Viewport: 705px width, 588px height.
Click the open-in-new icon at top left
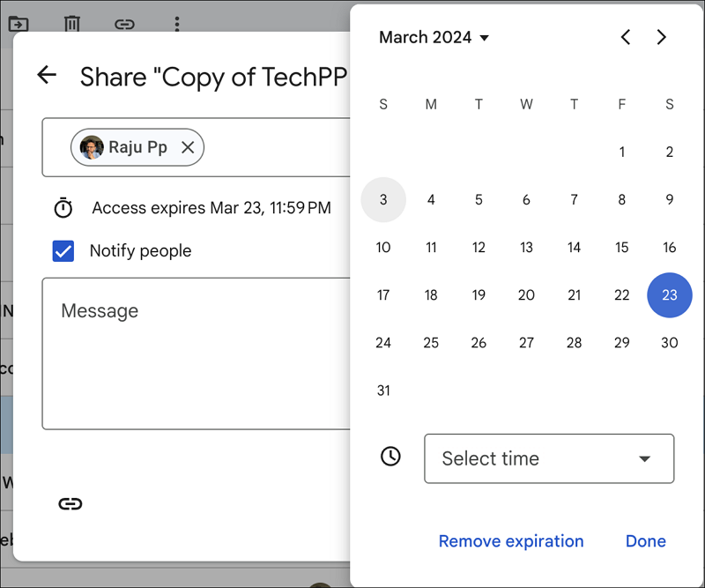[18, 24]
